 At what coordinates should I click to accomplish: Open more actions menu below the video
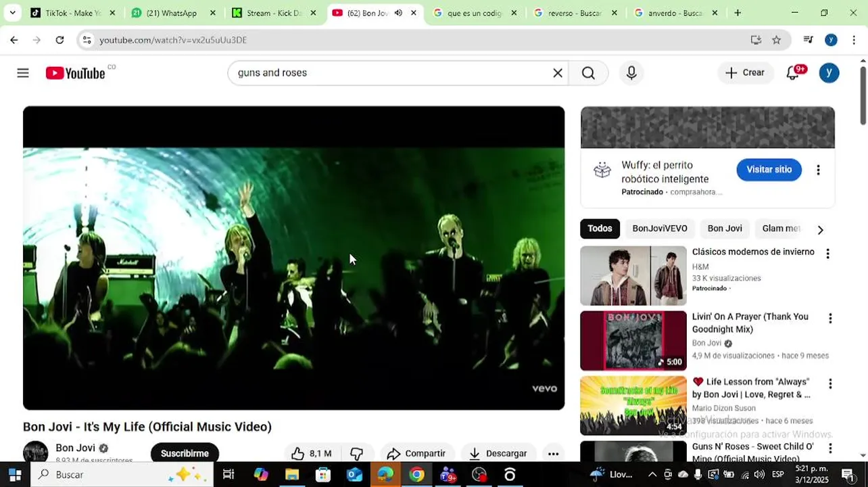(x=553, y=453)
